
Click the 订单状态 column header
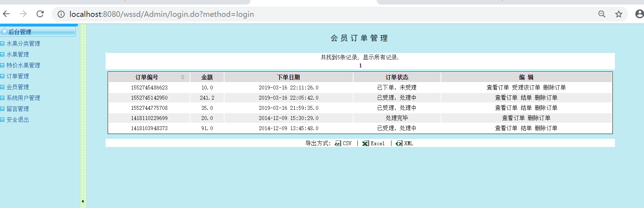(x=397, y=77)
